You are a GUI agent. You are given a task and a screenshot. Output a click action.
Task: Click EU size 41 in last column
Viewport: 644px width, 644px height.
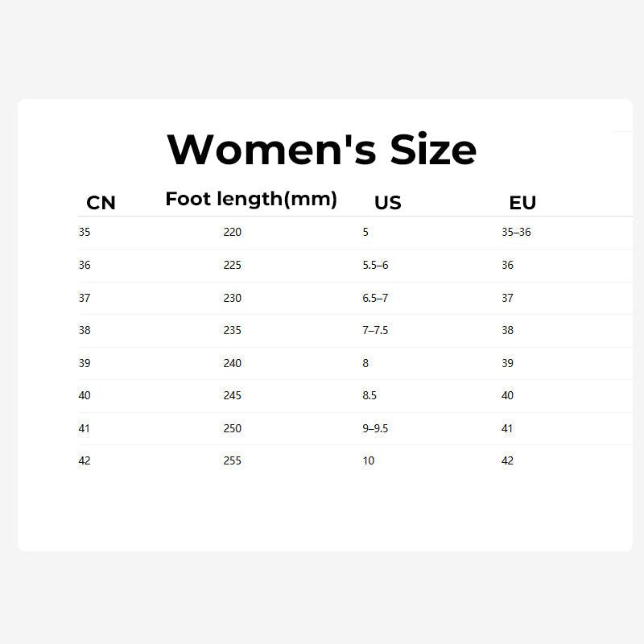click(x=507, y=428)
